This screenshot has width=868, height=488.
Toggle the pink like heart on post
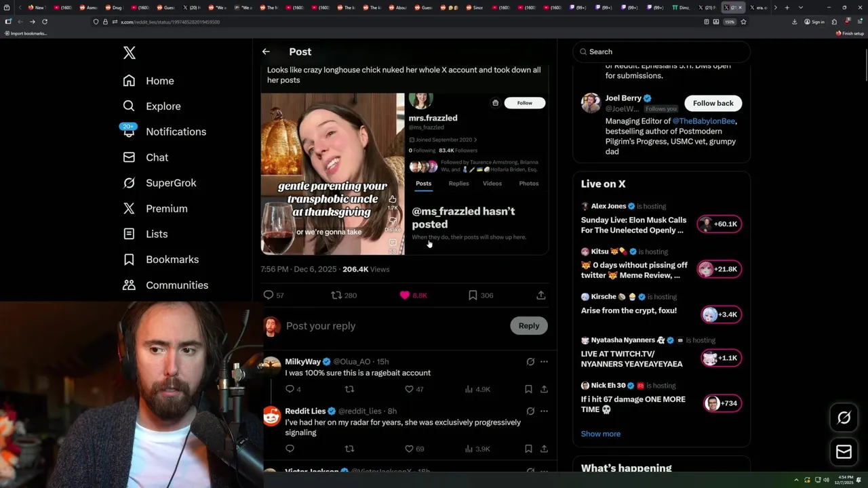pyautogui.click(x=405, y=295)
